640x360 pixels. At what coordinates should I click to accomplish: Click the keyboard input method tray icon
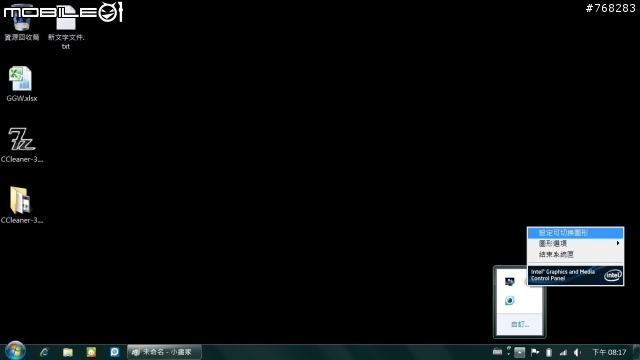coord(497,351)
